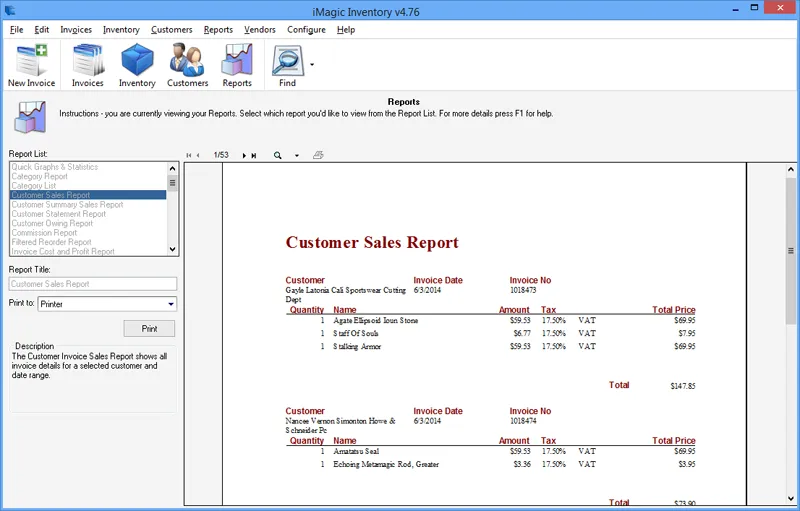
Task: Click the Reports header icon beside instructions
Action: tap(30, 117)
